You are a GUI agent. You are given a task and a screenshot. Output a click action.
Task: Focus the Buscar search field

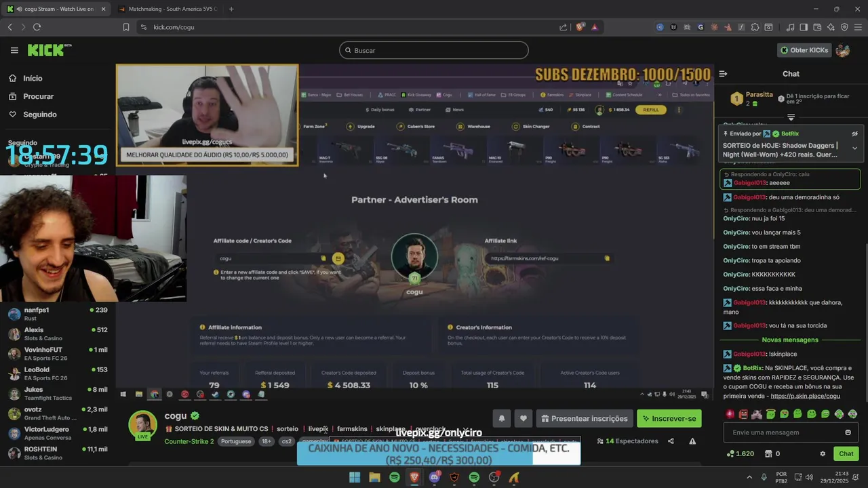pos(434,50)
